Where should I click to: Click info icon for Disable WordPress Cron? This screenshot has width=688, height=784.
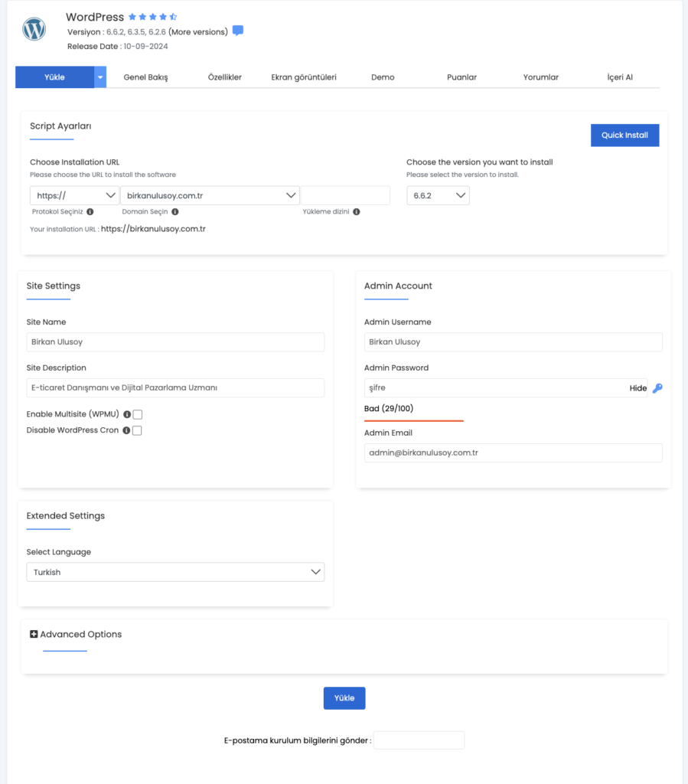point(126,430)
